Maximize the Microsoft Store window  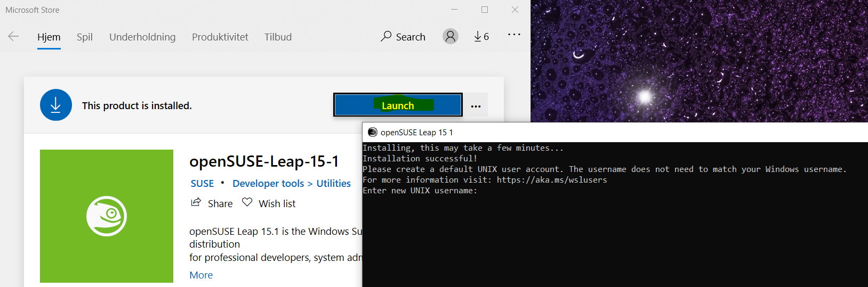485,10
